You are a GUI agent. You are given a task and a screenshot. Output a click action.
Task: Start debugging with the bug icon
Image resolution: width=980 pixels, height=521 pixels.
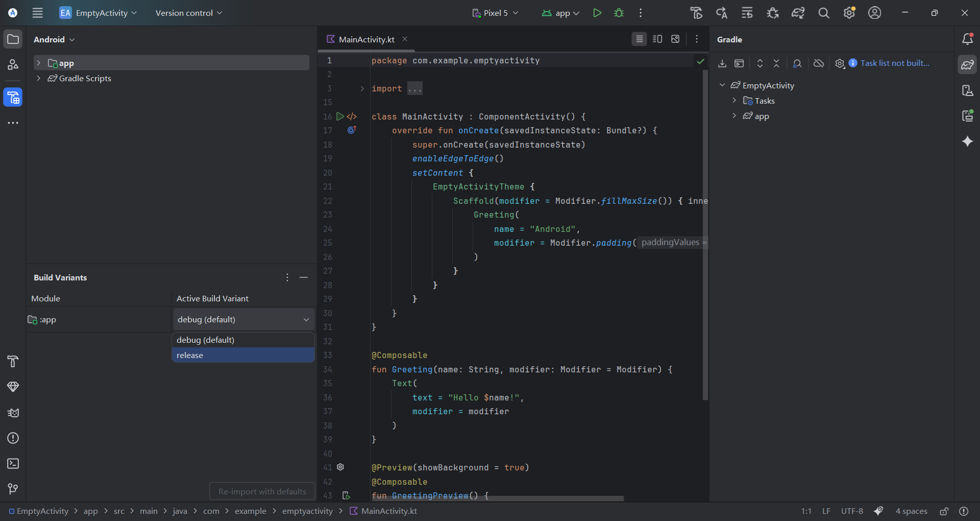click(x=619, y=13)
